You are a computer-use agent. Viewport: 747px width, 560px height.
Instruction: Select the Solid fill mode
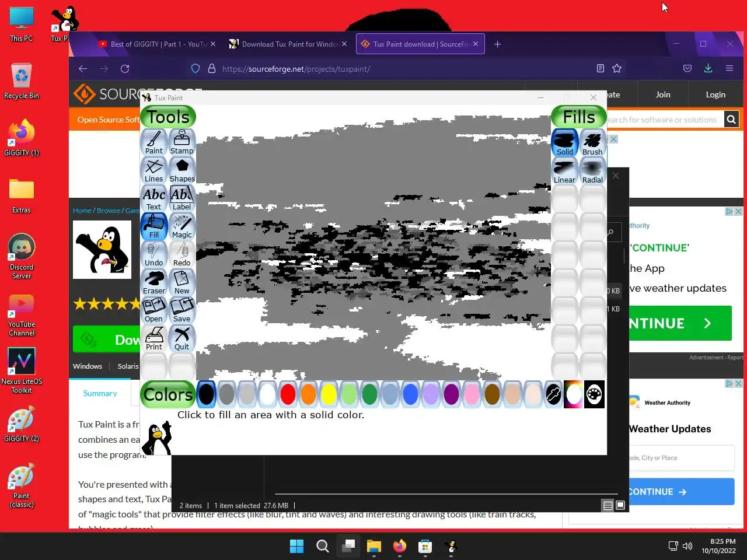pos(565,143)
